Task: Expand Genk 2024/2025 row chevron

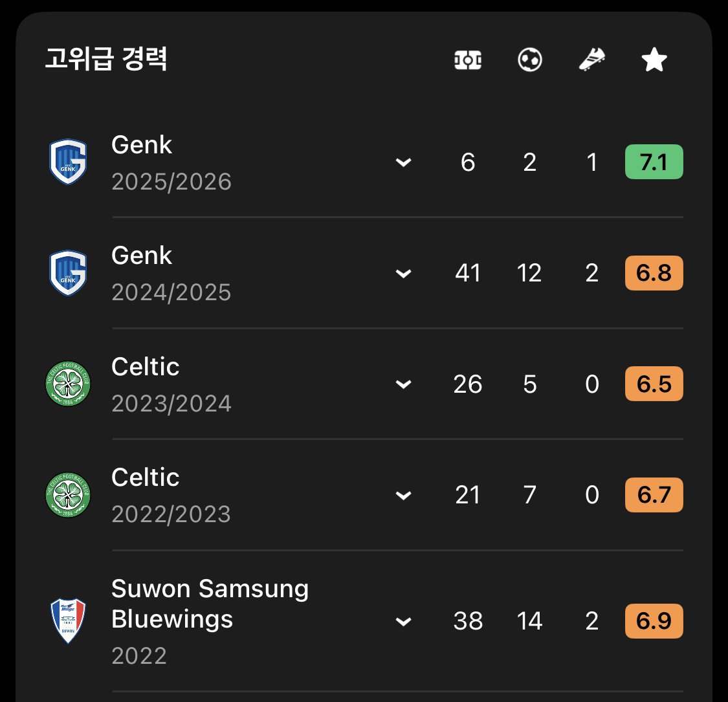Action: click(403, 273)
